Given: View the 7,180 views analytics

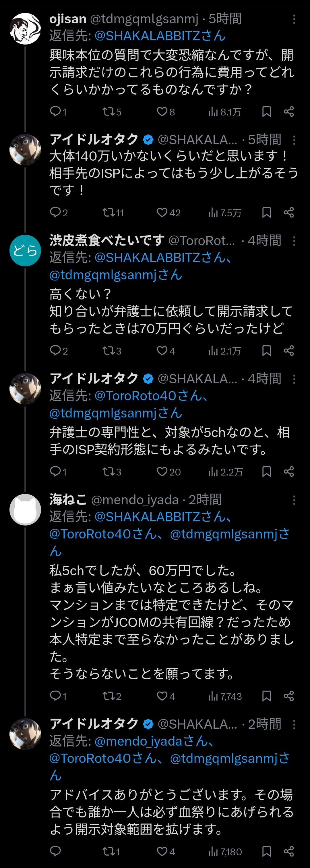Looking at the screenshot, I should [x=224, y=852].
